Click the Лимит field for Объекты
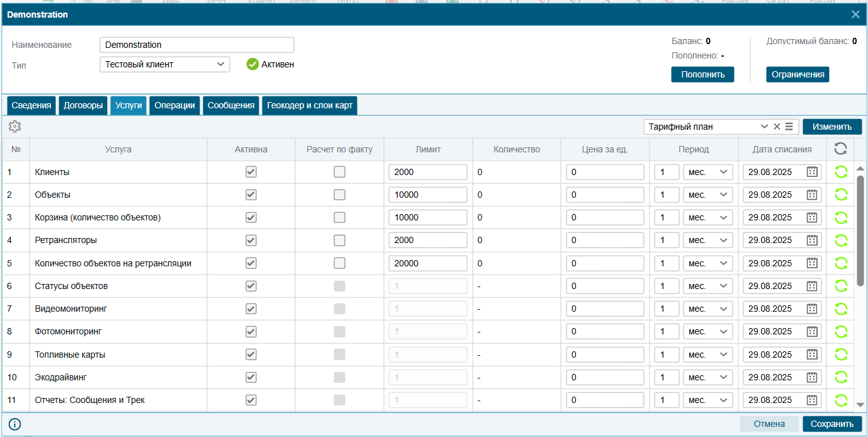The height and width of the screenshot is (437, 868). click(x=428, y=195)
